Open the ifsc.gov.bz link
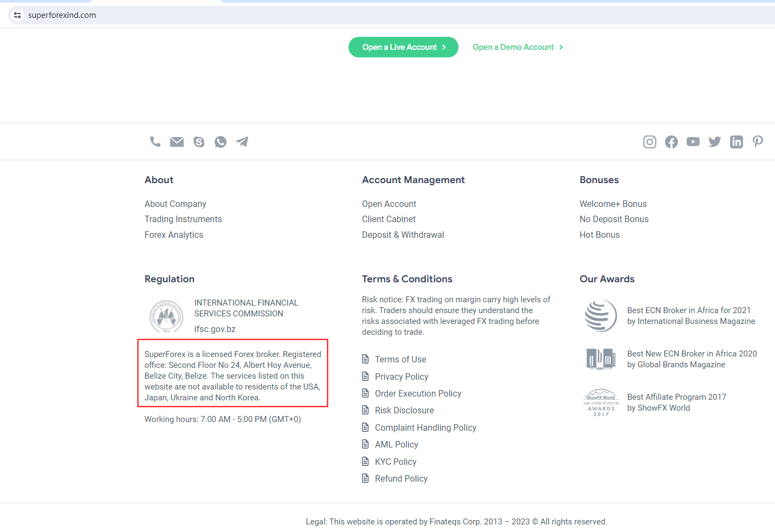Image resolution: width=775 pixels, height=532 pixels. pyautogui.click(x=215, y=329)
